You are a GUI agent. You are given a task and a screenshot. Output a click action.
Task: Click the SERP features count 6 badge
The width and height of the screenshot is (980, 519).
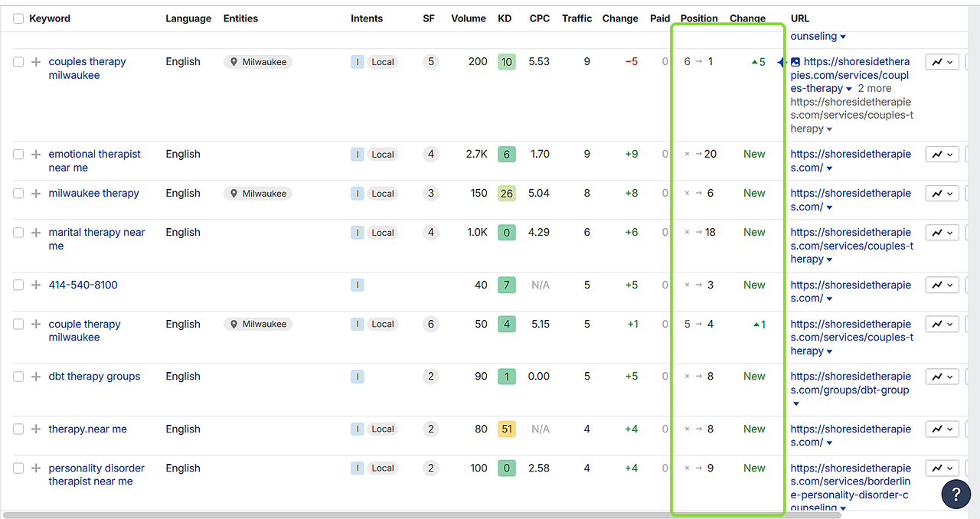(431, 324)
